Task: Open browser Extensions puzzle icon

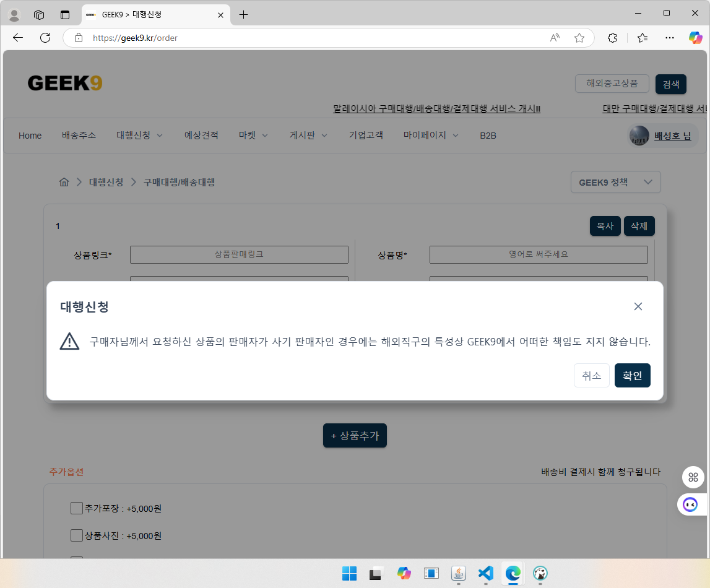Action: coord(612,38)
